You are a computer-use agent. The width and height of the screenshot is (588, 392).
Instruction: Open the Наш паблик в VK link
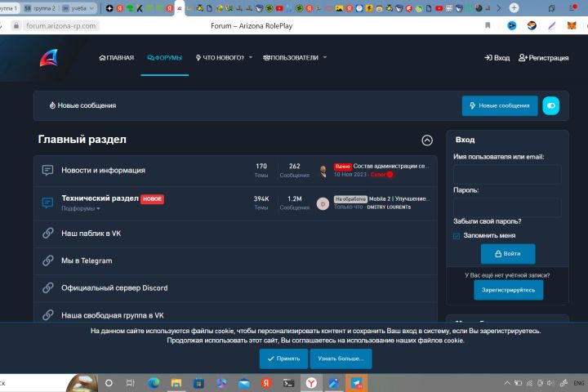(x=91, y=234)
